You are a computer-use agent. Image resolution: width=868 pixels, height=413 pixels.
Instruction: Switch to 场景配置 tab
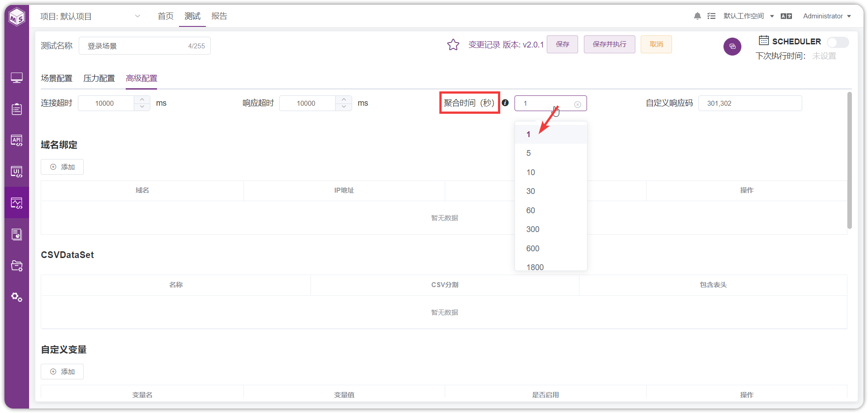click(x=56, y=78)
